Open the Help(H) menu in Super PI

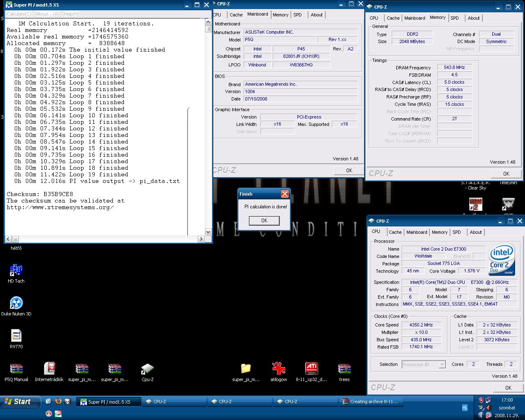point(71,14)
